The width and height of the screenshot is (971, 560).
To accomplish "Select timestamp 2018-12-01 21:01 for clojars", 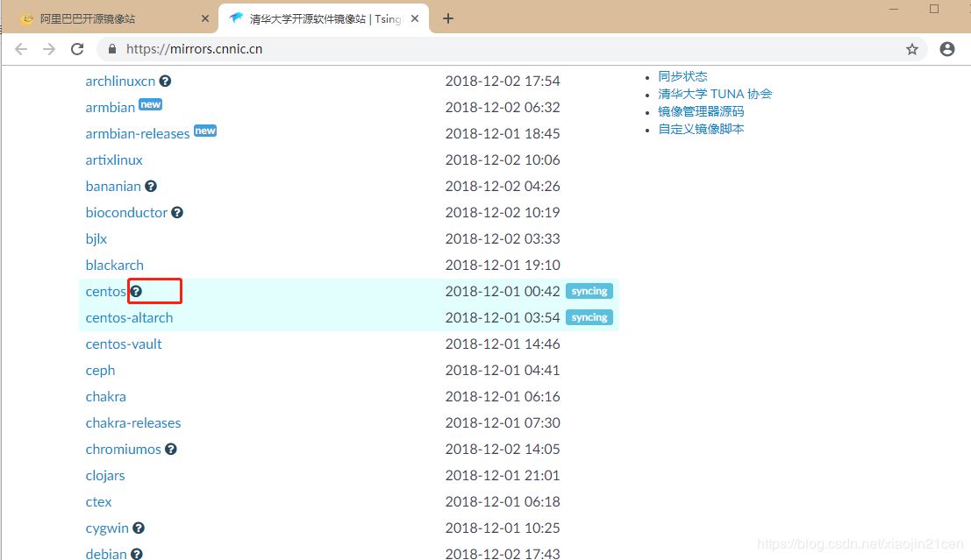I will [x=503, y=476].
